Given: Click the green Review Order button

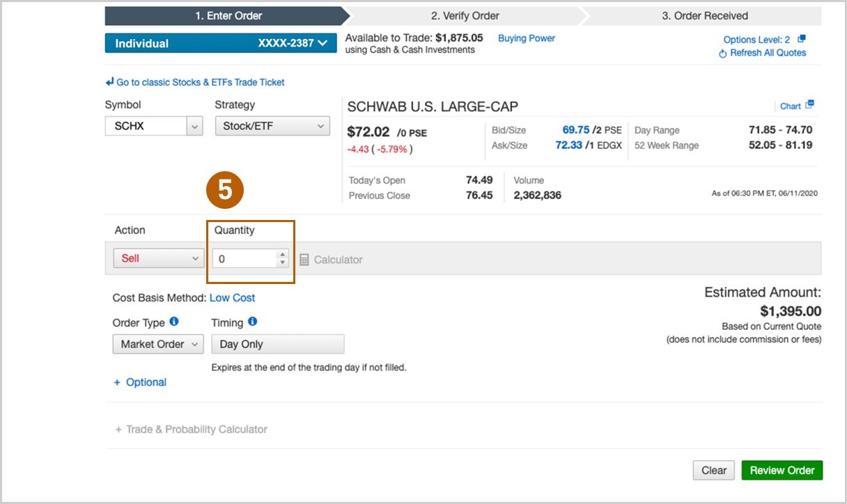Looking at the screenshot, I should coord(782,471).
